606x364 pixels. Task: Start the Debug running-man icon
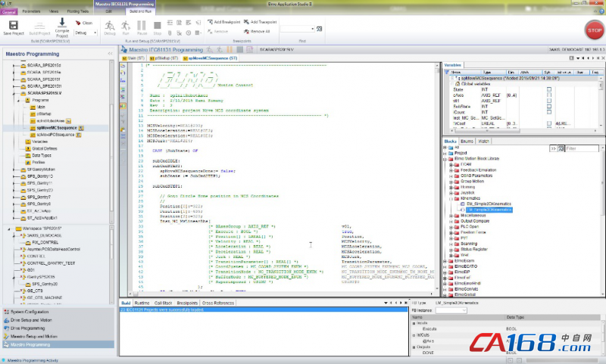coord(110,26)
